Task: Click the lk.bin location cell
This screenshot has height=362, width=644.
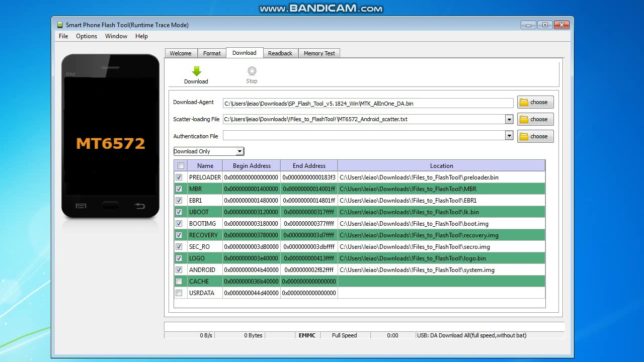Action: click(x=442, y=212)
